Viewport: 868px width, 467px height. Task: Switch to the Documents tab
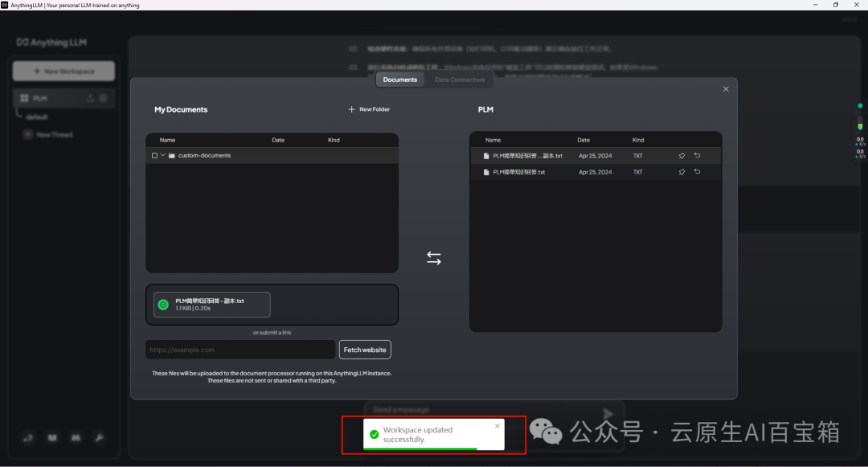coord(399,80)
